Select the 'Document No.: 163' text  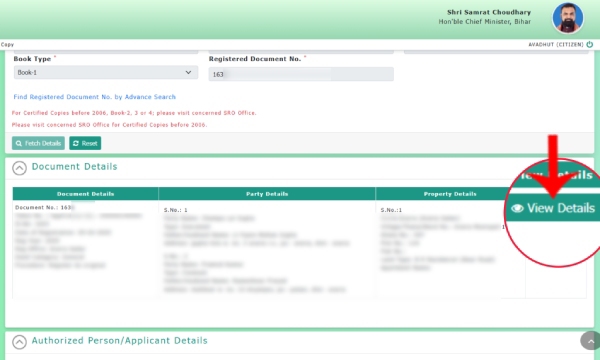pyautogui.click(x=44, y=207)
